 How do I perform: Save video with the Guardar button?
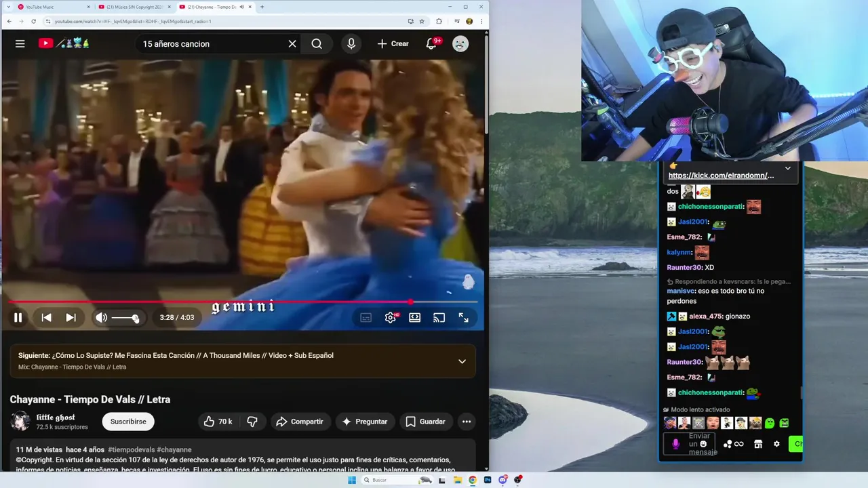point(426,422)
